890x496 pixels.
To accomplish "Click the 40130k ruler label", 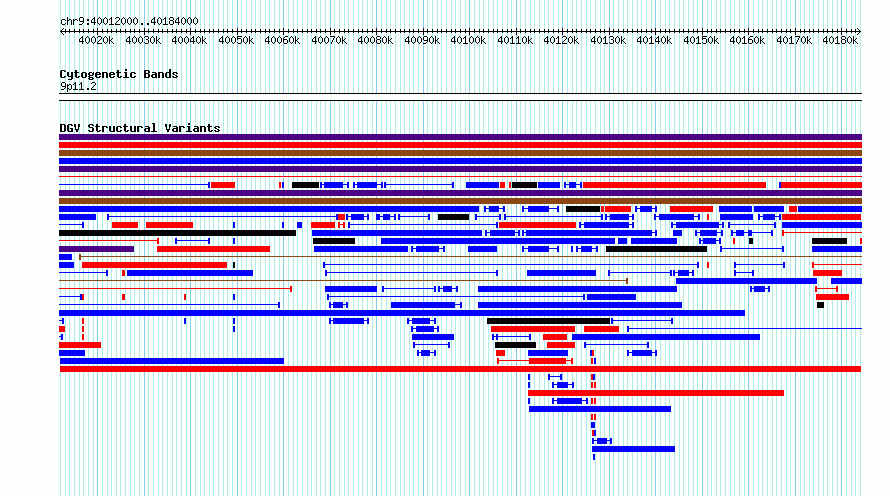I will click(x=608, y=40).
